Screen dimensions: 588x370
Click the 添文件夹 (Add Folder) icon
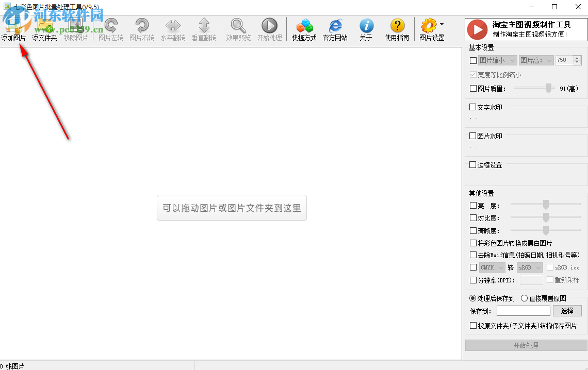[x=45, y=29]
